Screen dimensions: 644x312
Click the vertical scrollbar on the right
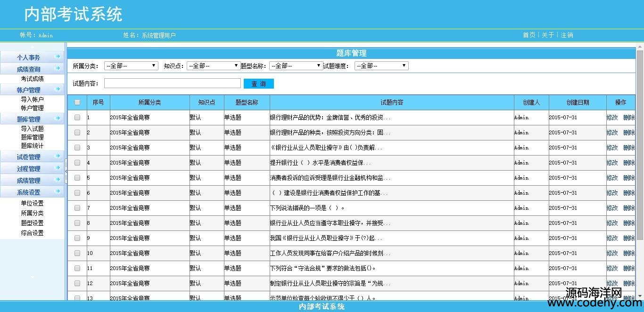tap(640, 141)
